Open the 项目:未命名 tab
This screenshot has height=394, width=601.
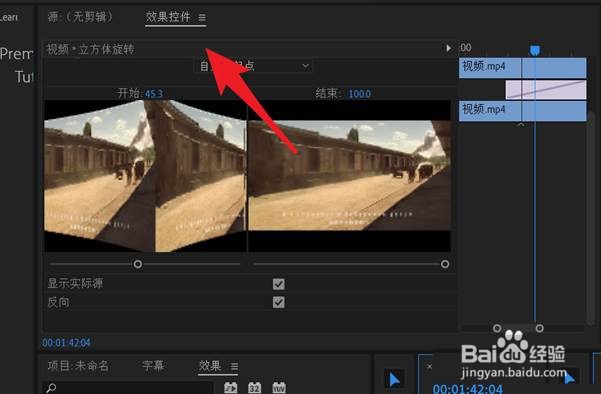click(78, 366)
